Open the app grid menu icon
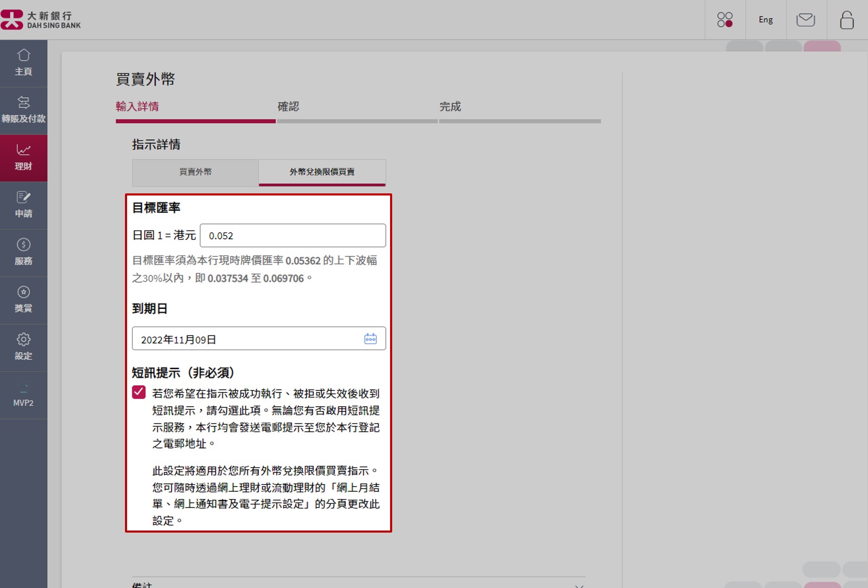The width and height of the screenshot is (868, 588). pos(725,20)
